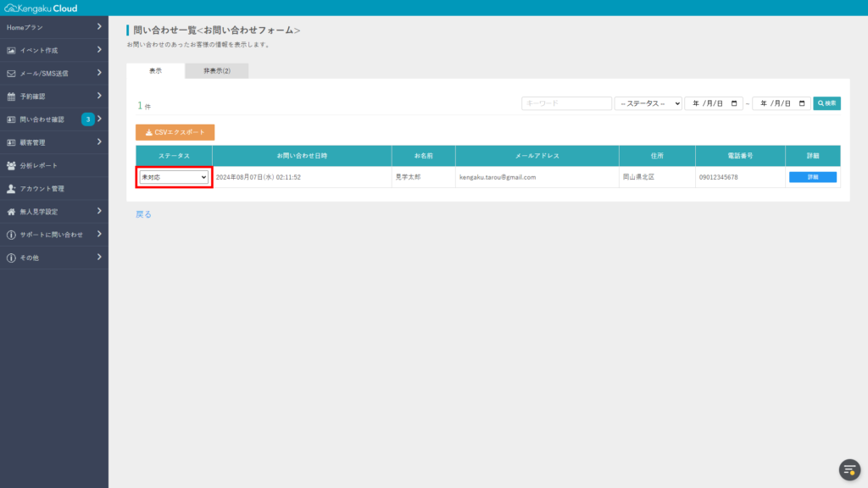The image size is (868, 488).
Task: Click the サポートに問い合わせ info icon
Action: 11,235
